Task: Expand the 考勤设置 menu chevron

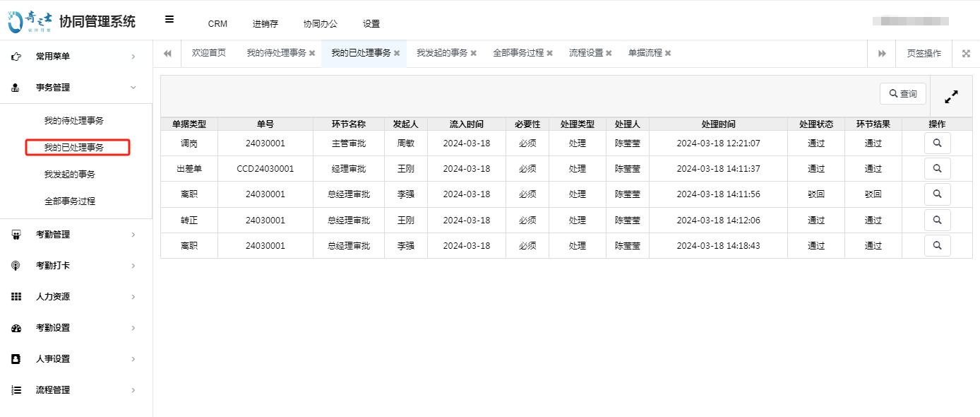Action: point(133,327)
